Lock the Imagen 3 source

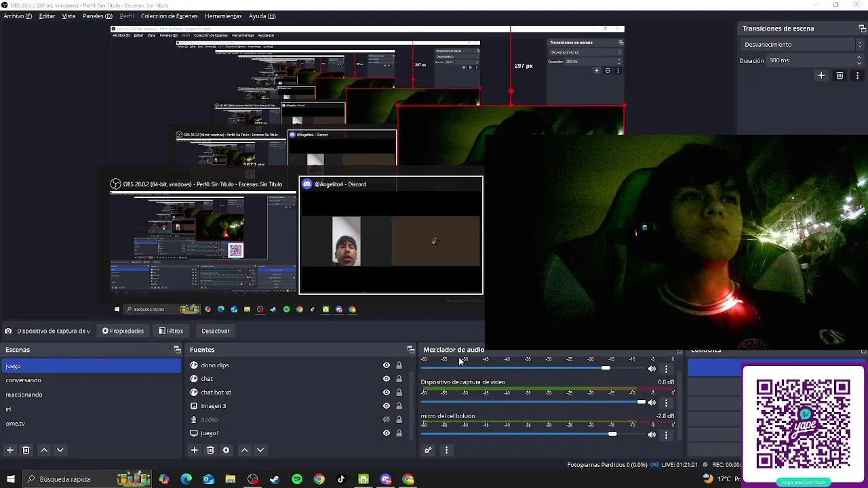[x=399, y=406]
